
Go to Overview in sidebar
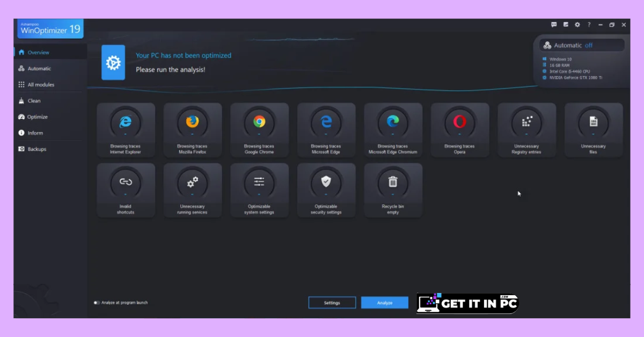pyautogui.click(x=50, y=53)
